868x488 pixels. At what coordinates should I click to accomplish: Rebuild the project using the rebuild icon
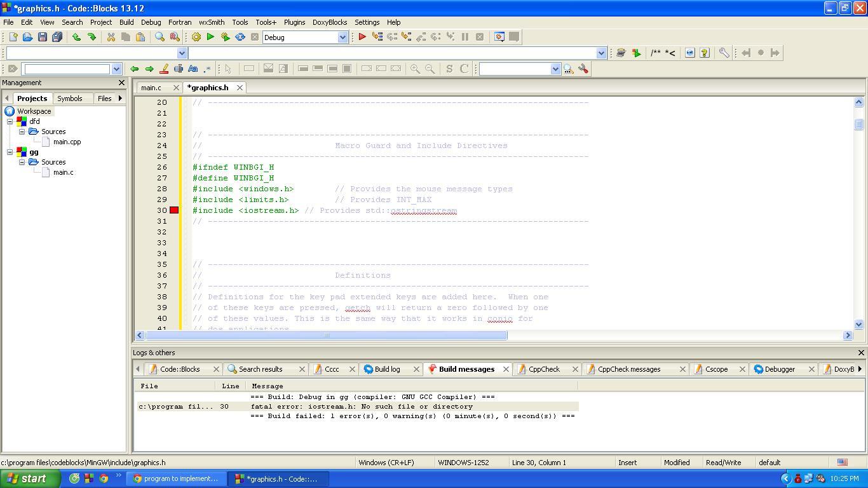(x=240, y=37)
